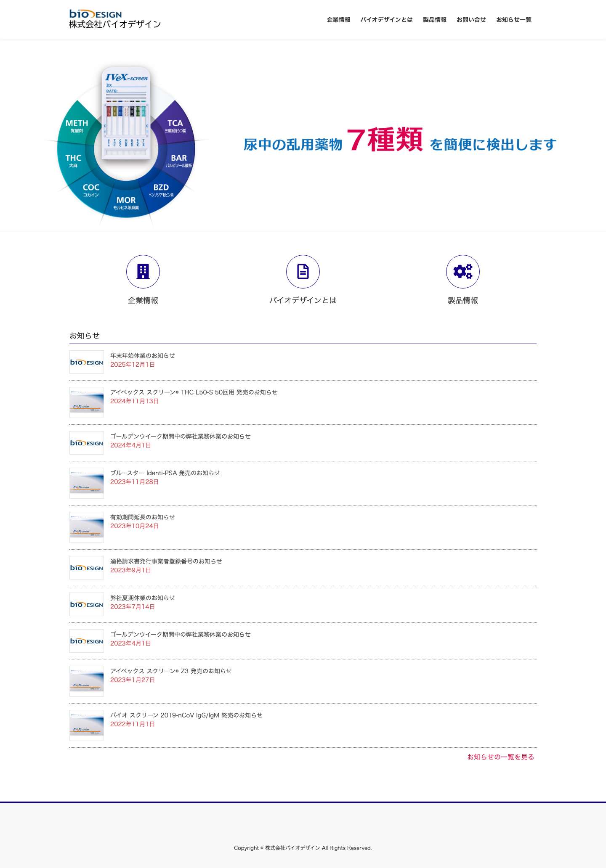This screenshot has width=606, height=868.
Task: Open バイオデザインとは in the top navigation
Action: click(x=386, y=20)
